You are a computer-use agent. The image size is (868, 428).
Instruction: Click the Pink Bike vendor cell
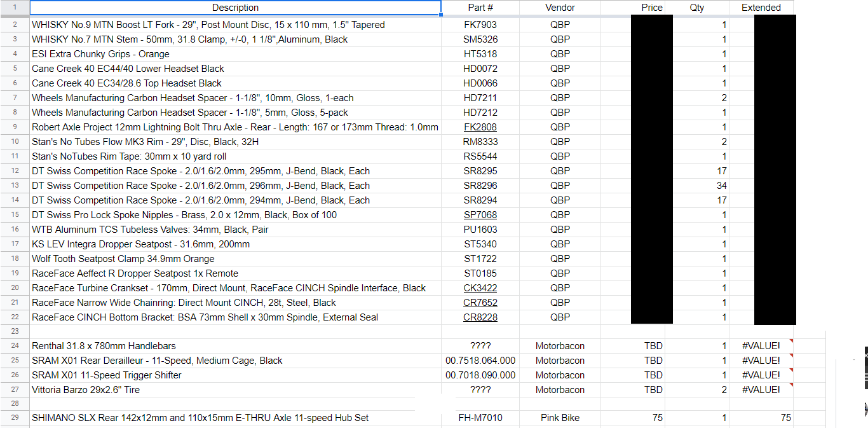(560, 418)
